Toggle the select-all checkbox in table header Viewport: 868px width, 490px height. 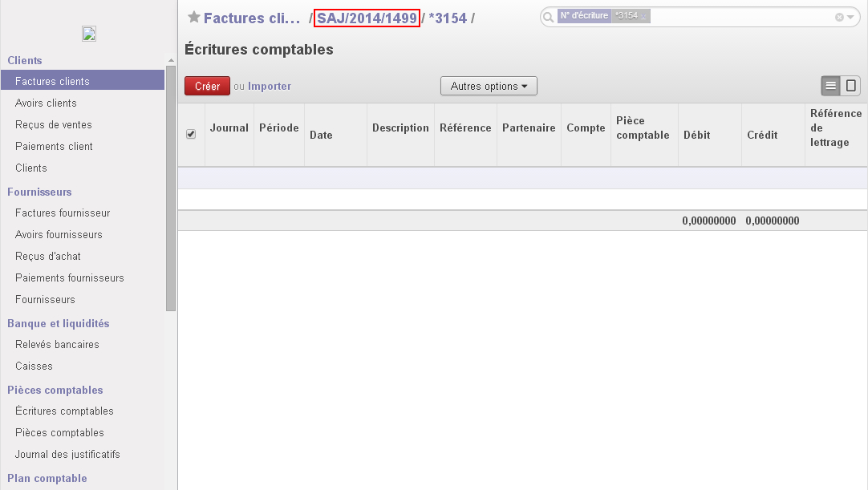point(191,135)
